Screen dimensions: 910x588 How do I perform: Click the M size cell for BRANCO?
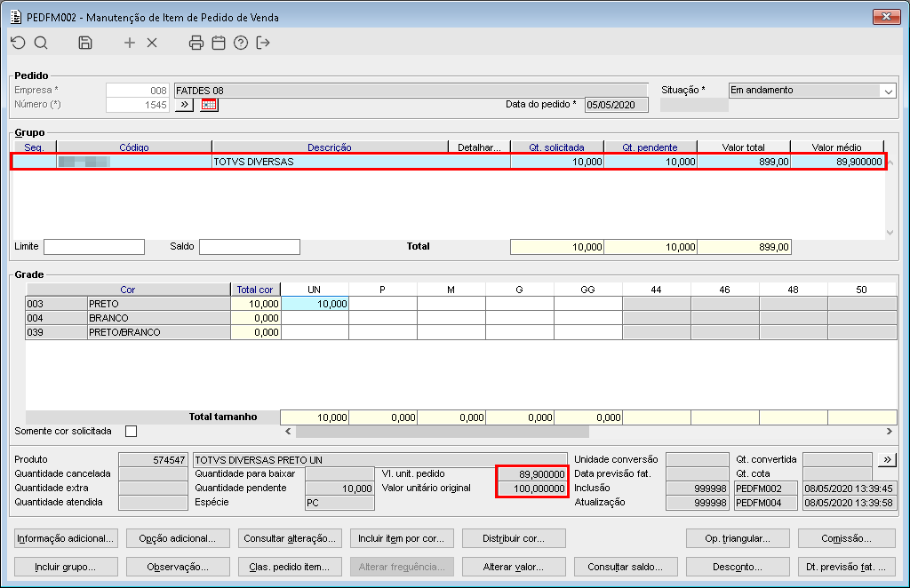coord(451,318)
